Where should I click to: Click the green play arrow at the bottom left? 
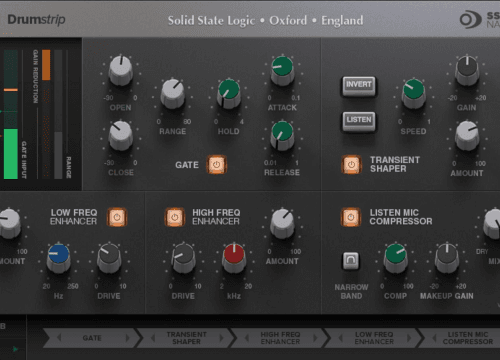(x=15, y=349)
